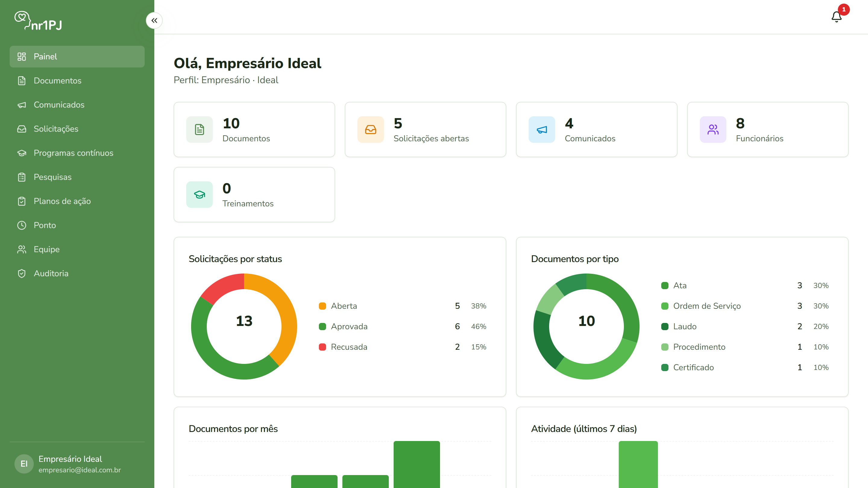868x488 pixels.
Task: Click the EI user avatar
Action: [24, 464]
